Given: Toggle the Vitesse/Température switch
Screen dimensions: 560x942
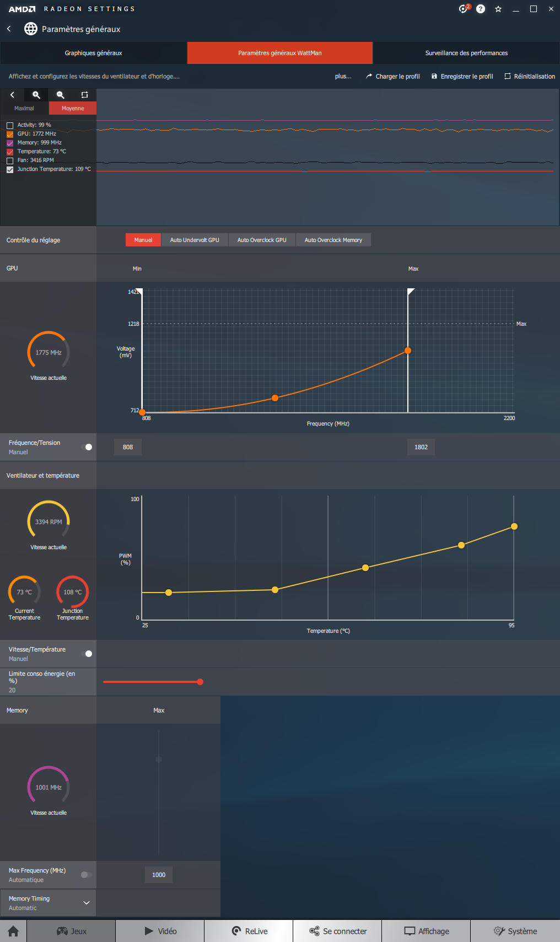Looking at the screenshot, I should pyautogui.click(x=87, y=654).
